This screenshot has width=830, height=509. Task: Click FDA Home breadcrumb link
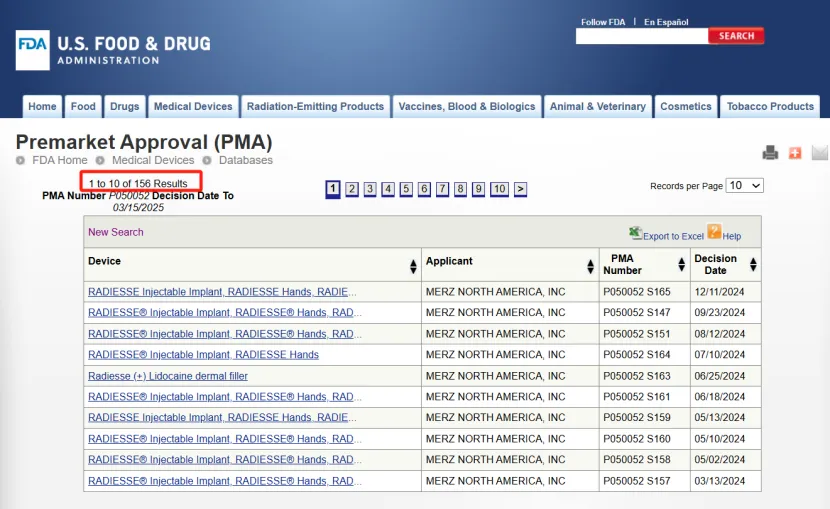60,160
